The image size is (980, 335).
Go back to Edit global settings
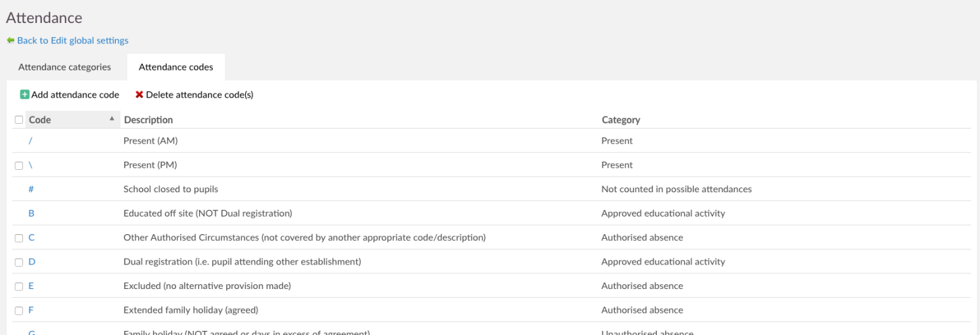[x=72, y=41]
